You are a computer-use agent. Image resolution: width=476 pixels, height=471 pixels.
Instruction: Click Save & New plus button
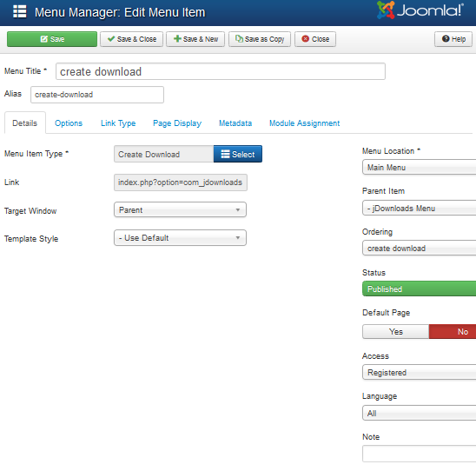(x=195, y=39)
